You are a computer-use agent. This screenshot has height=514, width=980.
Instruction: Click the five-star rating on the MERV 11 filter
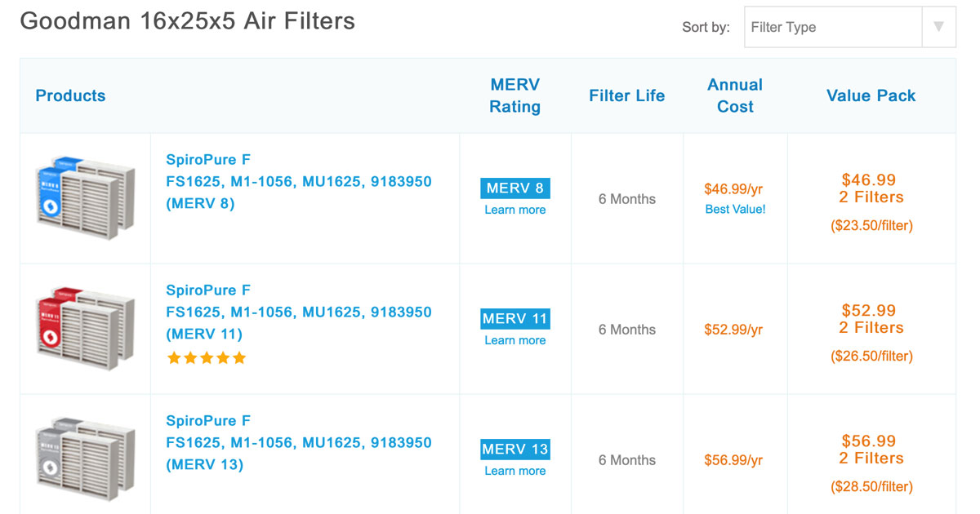point(207,357)
